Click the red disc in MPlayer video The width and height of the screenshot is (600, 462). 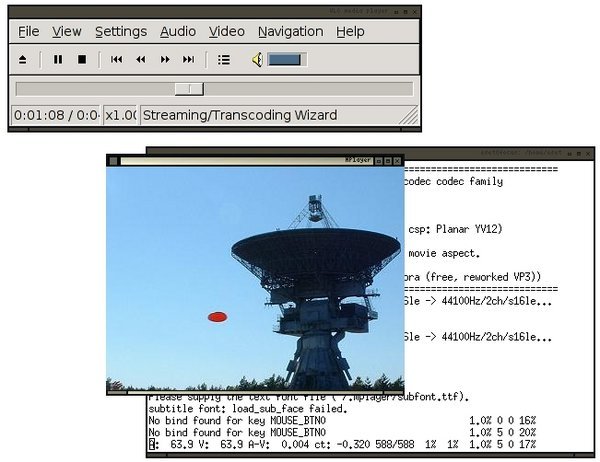217,317
